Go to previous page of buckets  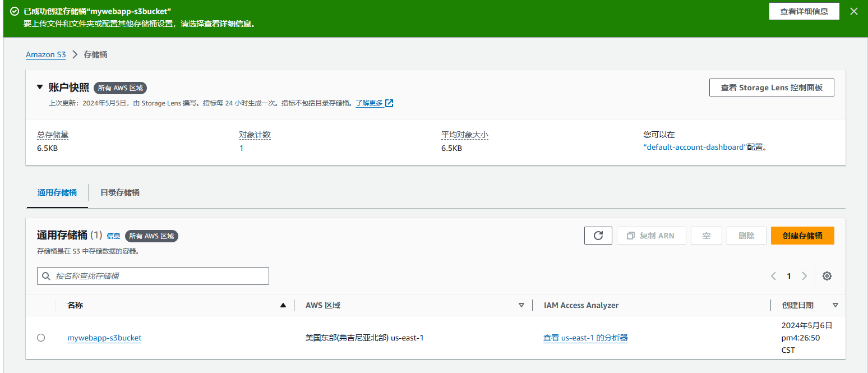[773, 276]
